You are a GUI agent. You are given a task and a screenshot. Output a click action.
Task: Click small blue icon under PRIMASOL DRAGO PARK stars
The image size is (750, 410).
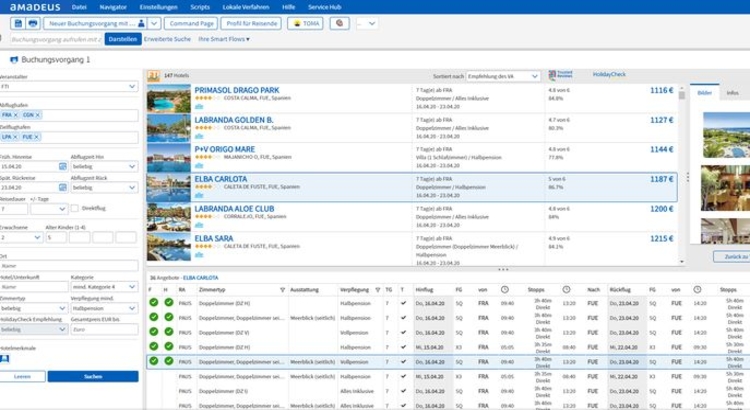pyautogui.click(x=199, y=107)
